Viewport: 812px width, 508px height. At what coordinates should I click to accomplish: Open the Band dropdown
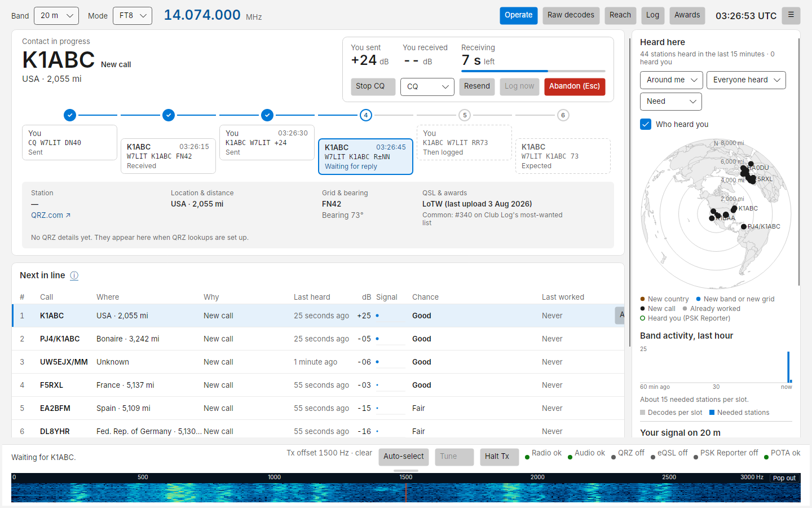click(x=56, y=16)
